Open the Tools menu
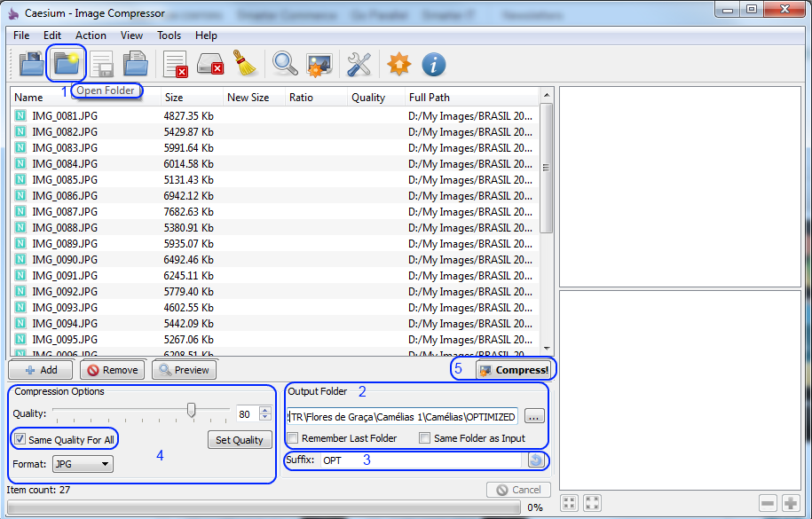 [169, 35]
